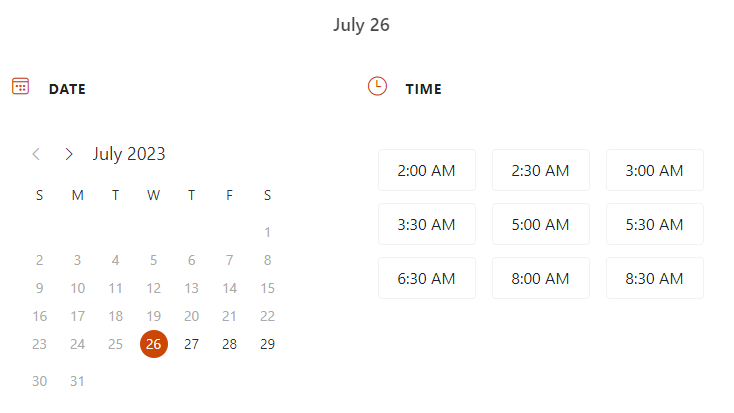Click the calendar icon beside DATE
734x413 pixels.
(20, 86)
